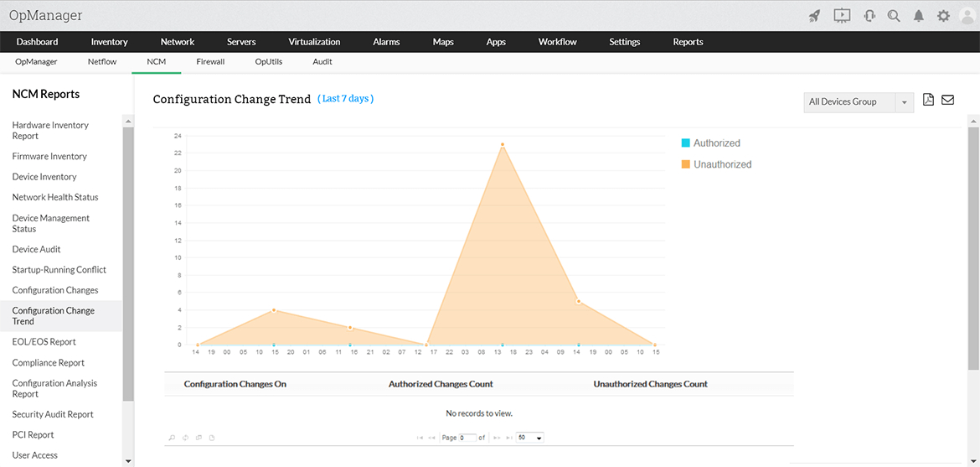Click the header search magnifier icon
The image size is (980, 467).
point(894,16)
